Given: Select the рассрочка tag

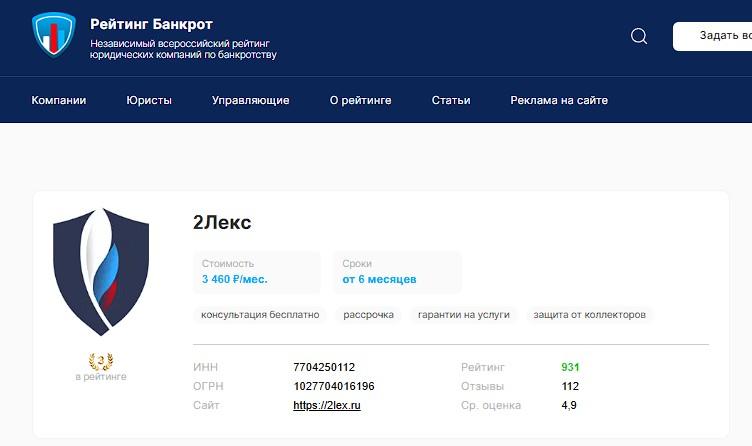Looking at the screenshot, I should pos(368,314).
